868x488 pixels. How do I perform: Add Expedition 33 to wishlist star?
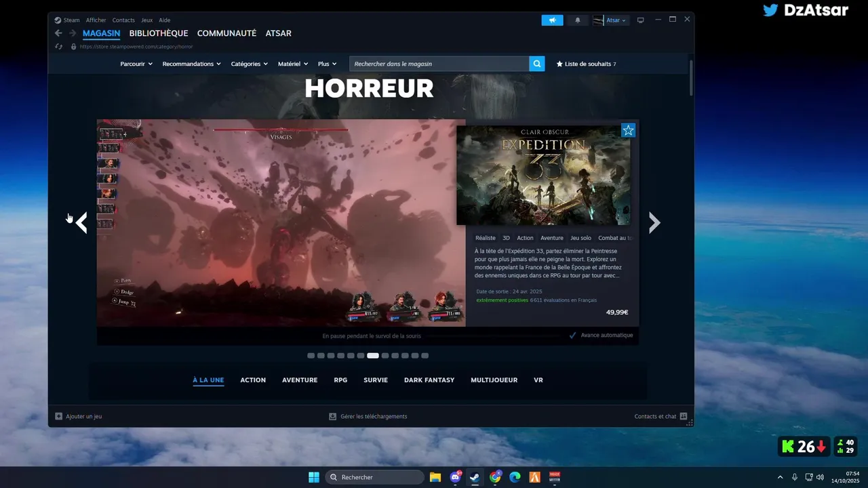[x=628, y=130]
